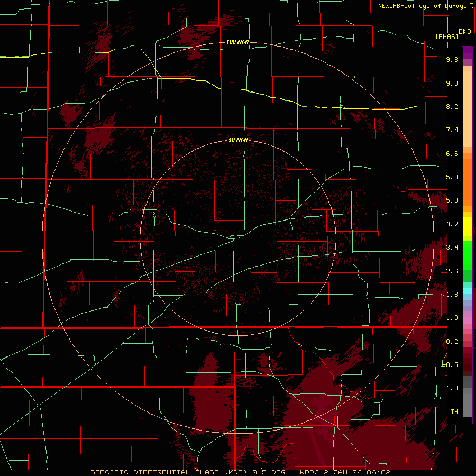Click the 'KDDC 2 JAN 26 06:02' timestamp
476x476 pixels.
pos(345,472)
